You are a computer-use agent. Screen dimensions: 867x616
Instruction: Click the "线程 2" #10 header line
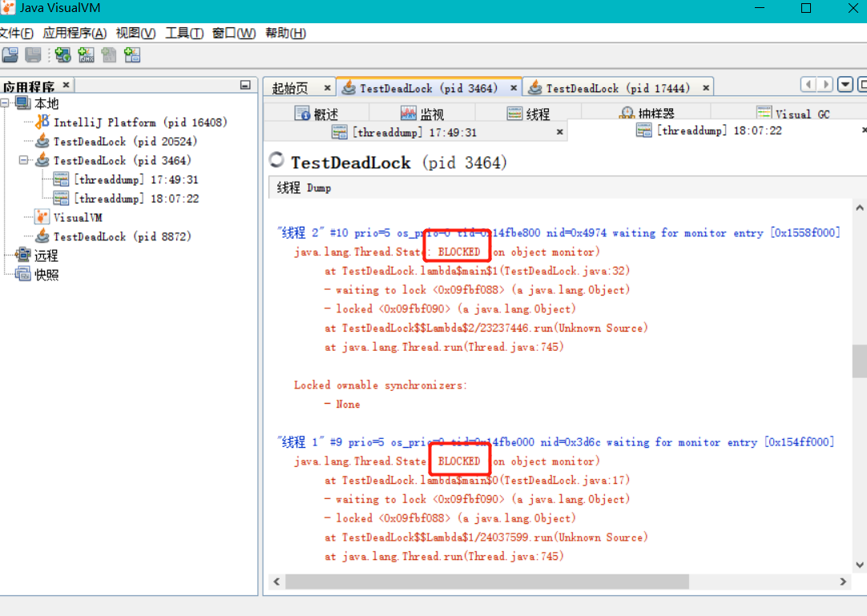[559, 233]
